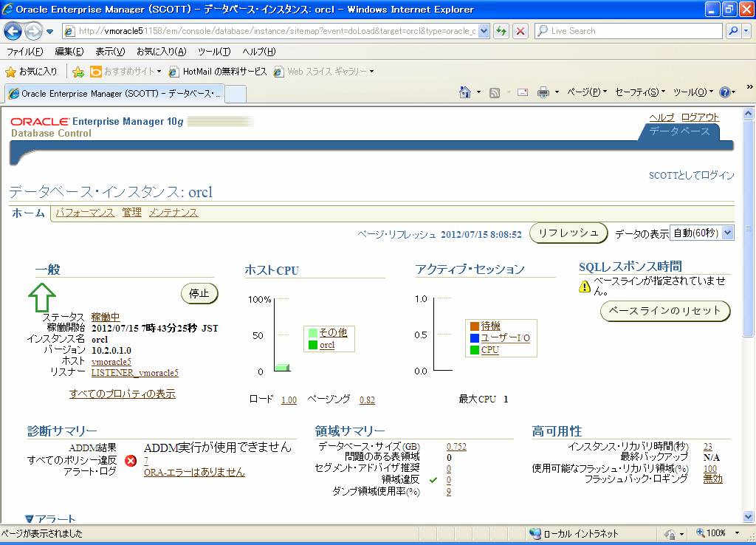
Task: Open the ツール(T) menu in menu bar
Action: (214, 52)
